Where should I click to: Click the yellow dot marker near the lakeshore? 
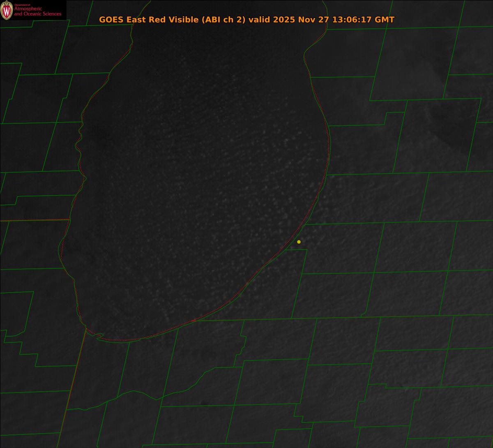coord(299,242)
